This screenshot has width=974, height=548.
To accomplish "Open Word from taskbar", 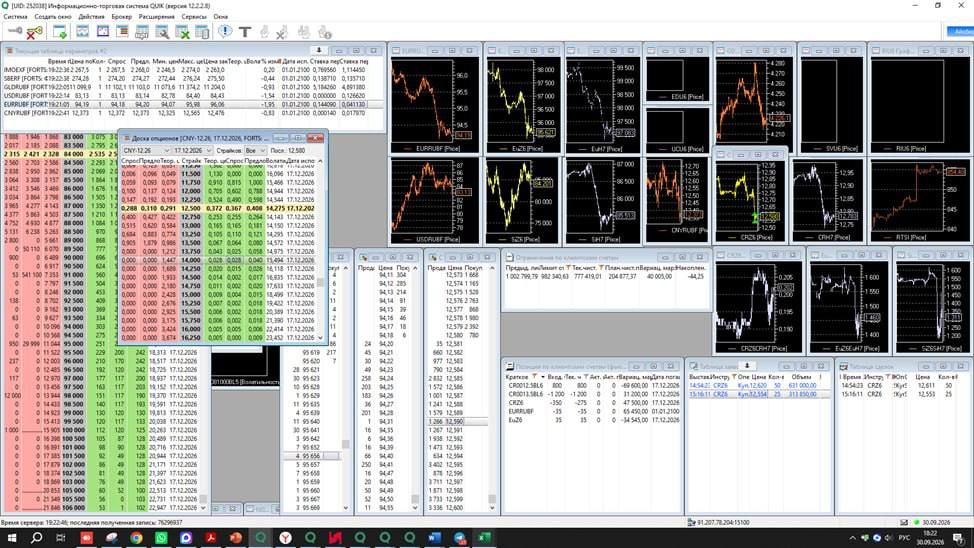I will pyautogui.click(x=434, y=537).
